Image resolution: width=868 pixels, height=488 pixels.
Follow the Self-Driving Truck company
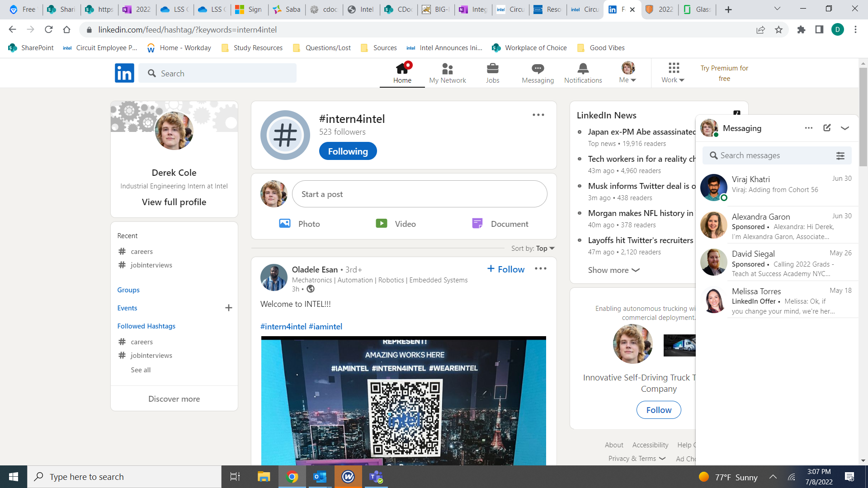658,410
